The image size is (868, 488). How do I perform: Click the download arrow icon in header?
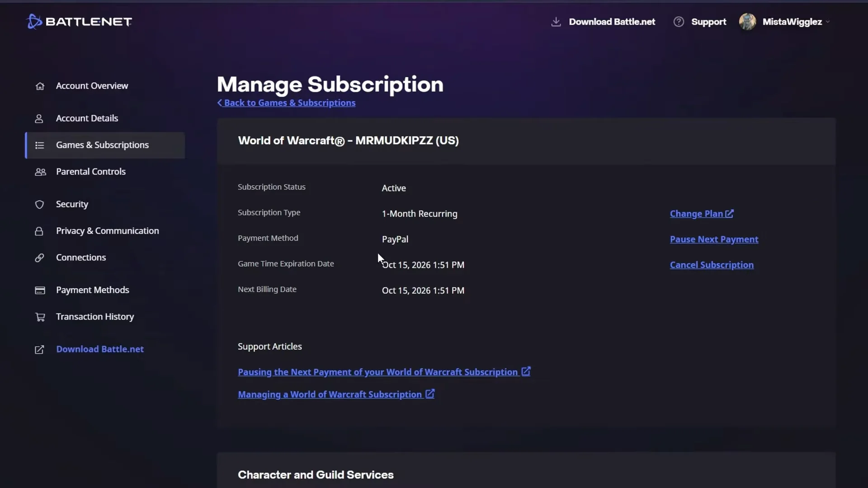click(x=556, y=22)
